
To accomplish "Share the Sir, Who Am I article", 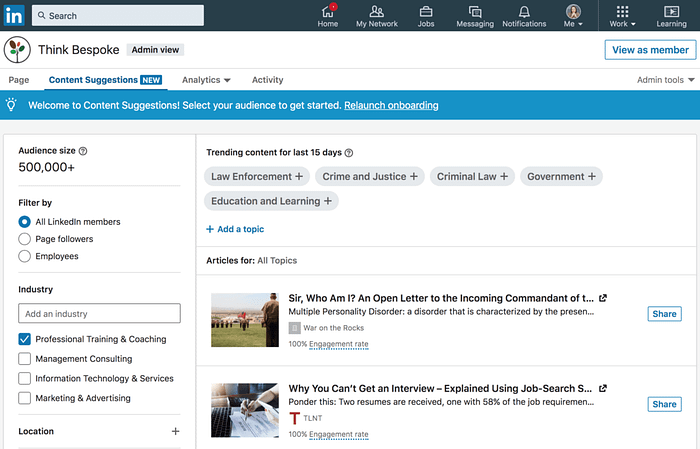I will click(x=664, y=314).
